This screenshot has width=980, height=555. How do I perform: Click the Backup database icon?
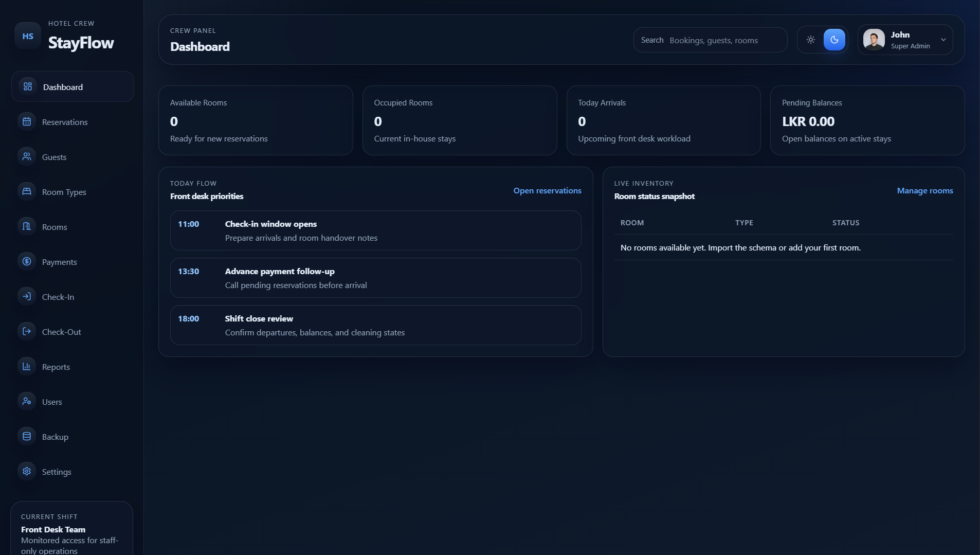pos(27,437)
